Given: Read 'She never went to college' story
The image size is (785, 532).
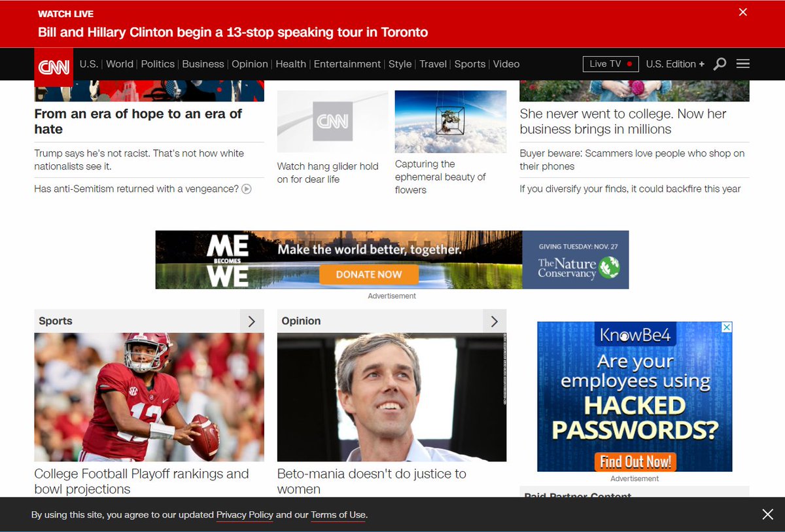Looking at the screenshot, I should 623,121.
